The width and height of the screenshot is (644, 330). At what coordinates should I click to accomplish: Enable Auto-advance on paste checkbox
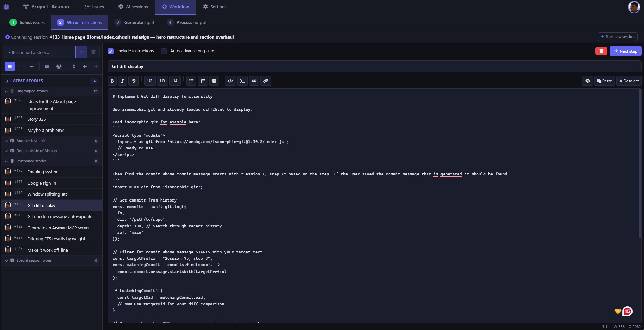164,51
